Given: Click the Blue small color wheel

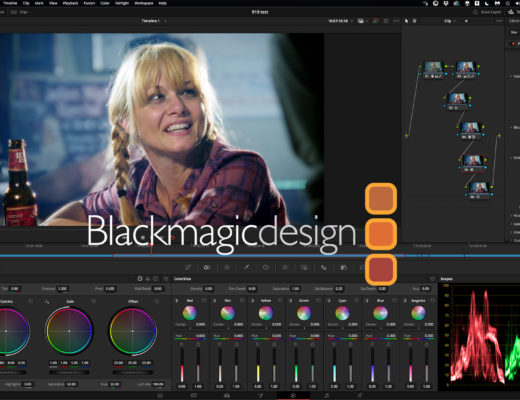Looking at the screenshot, I should 380,313.
